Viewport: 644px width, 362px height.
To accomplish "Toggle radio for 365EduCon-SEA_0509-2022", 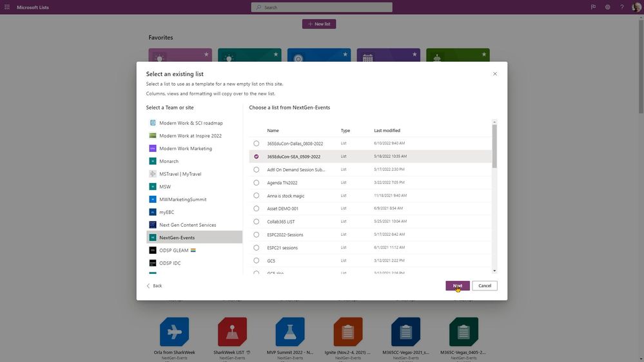I will (x=257, y=157).
